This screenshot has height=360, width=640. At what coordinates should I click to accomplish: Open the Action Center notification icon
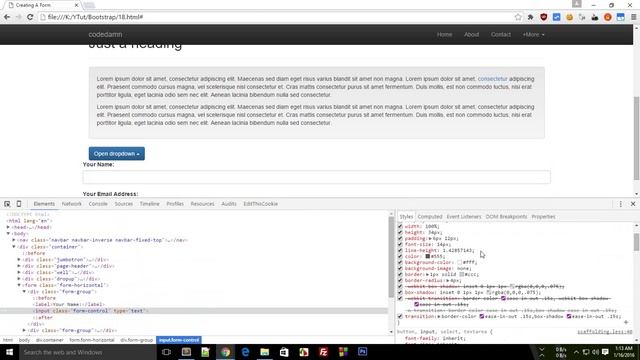605,352
